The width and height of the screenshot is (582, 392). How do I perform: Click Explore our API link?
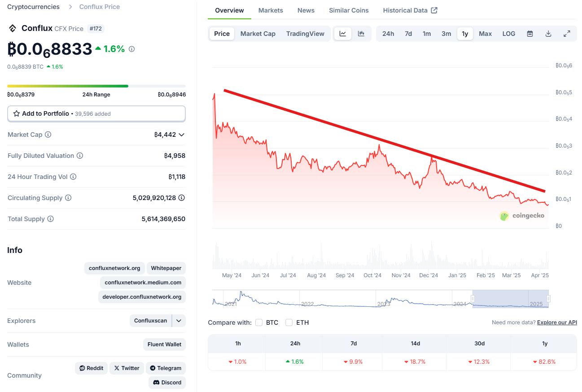point(557,322)
